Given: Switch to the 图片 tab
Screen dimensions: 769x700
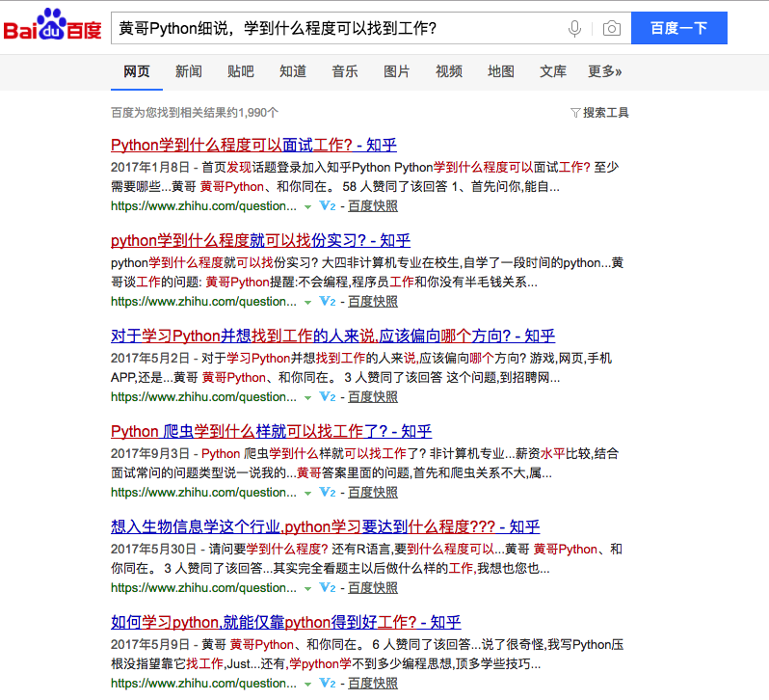Looking at the screenshot, I should point(397,71).
